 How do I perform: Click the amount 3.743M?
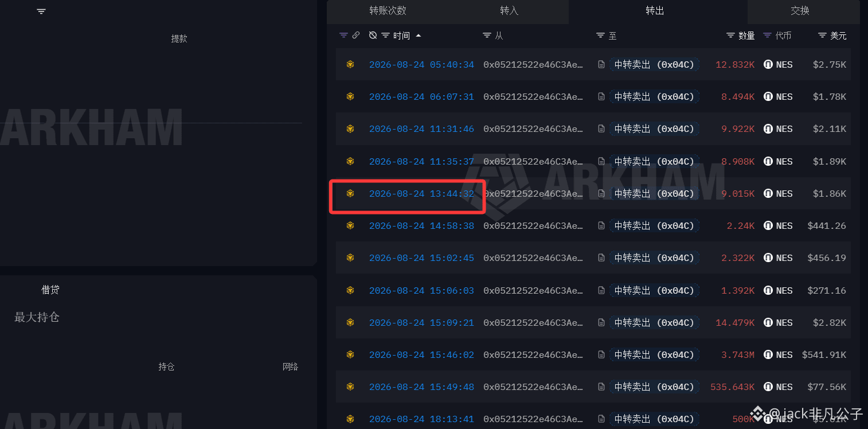coord(738,355)
